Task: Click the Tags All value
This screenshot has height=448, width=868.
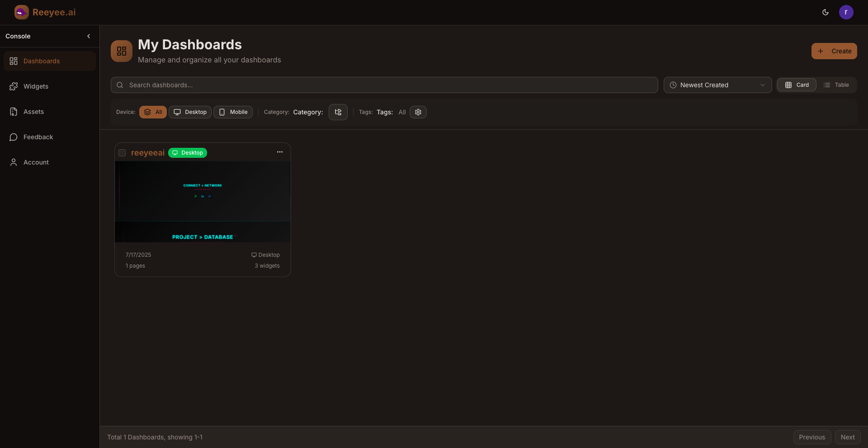Action: (402, 112)
